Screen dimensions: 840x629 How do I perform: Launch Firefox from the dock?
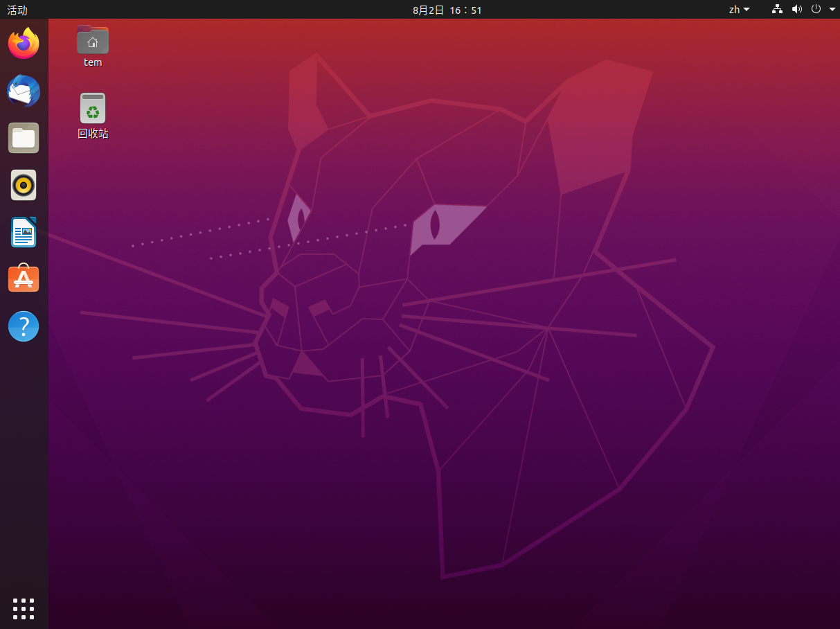pyautogui.click(x=24, y=44)
